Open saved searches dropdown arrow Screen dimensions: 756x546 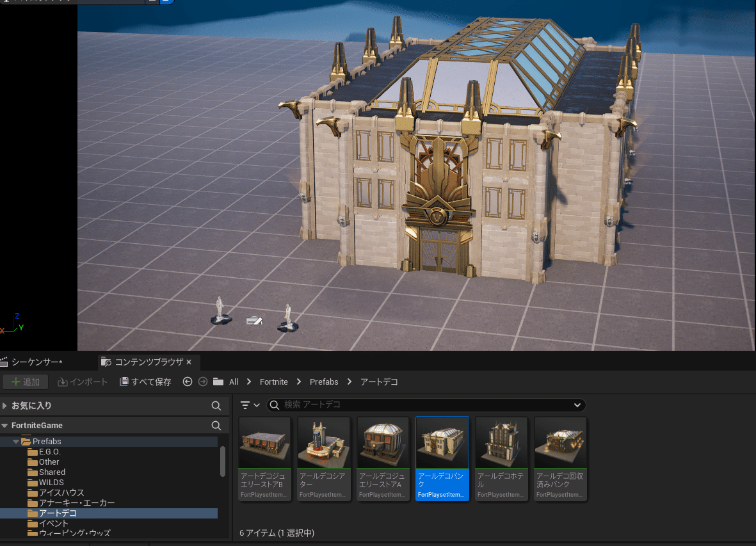[x=577, y=405]
